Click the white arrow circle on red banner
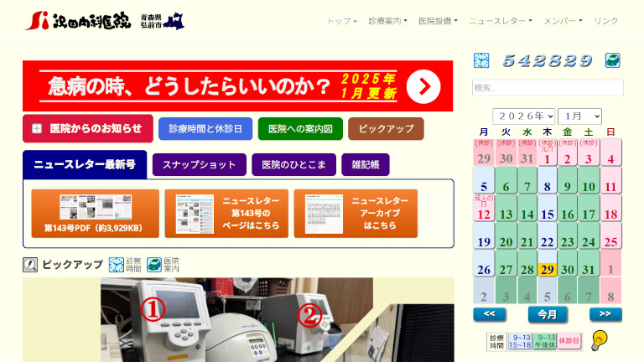The height and width of the screenshot is (362, 644). tap(423, 85)
